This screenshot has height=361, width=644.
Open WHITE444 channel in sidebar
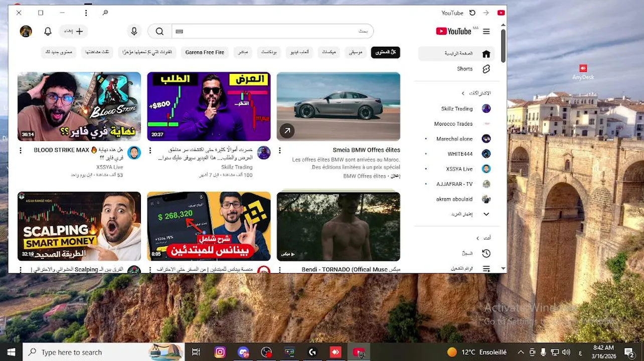coord(456,154)
